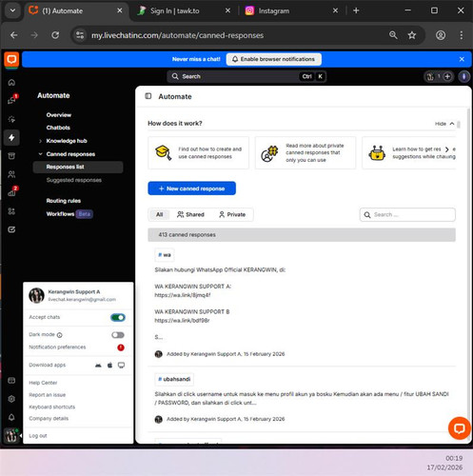Click the plus circle icon in top bar

click(447, 76)
